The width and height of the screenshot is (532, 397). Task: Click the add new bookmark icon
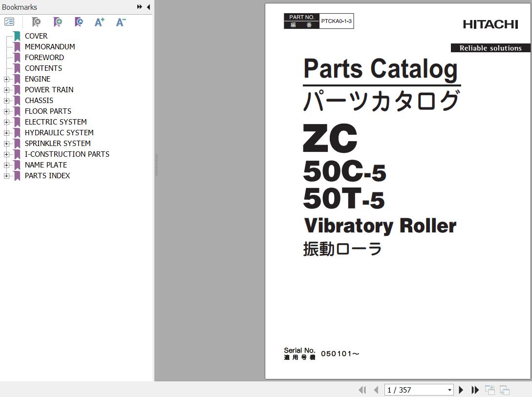tap(57, 22)
